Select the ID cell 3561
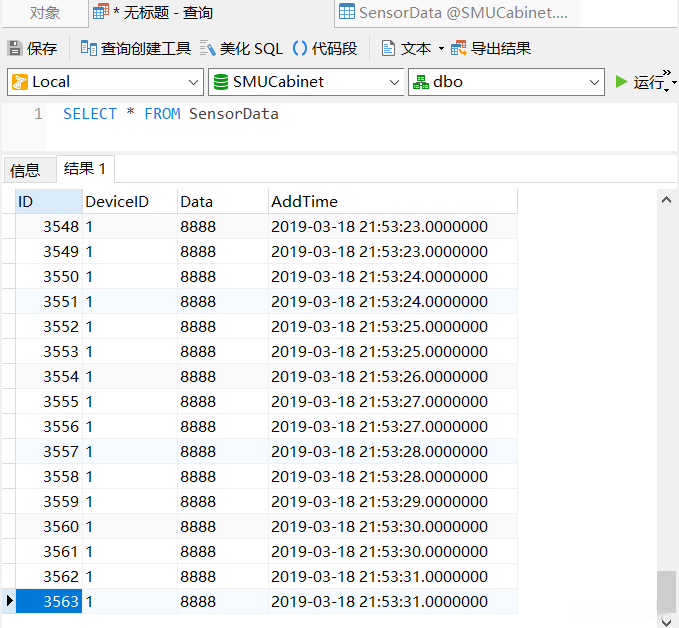The width and height of the screenshot is (679, 628). [49, 551]
